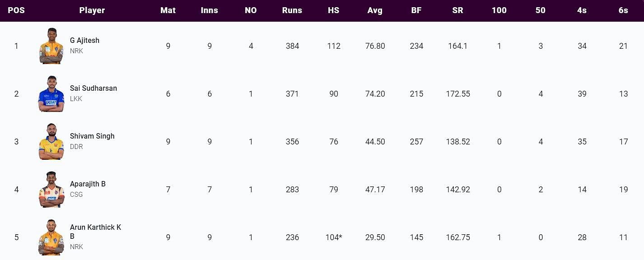Click the Avg column header
The image size is (644, 260).
tap(375, 10)
